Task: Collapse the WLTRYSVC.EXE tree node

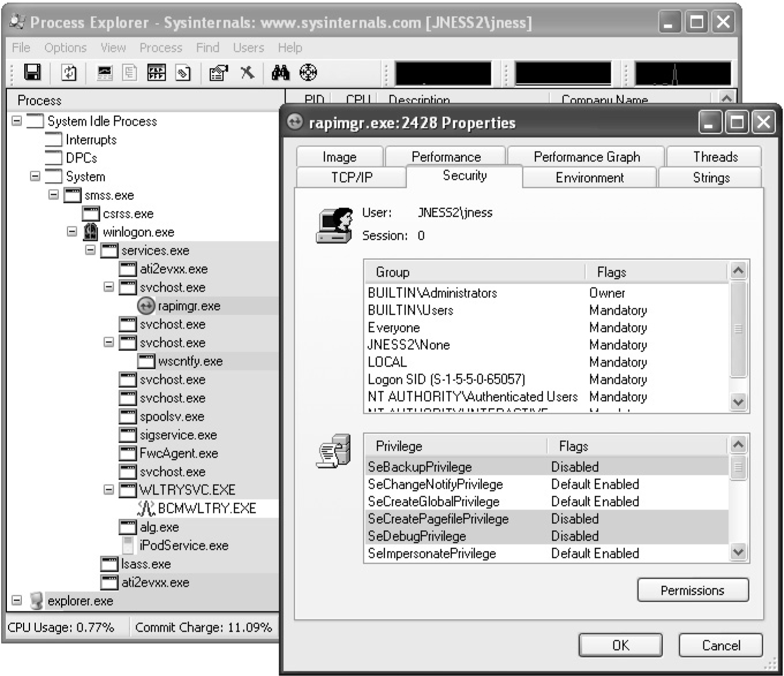Action: click(109, 489)
